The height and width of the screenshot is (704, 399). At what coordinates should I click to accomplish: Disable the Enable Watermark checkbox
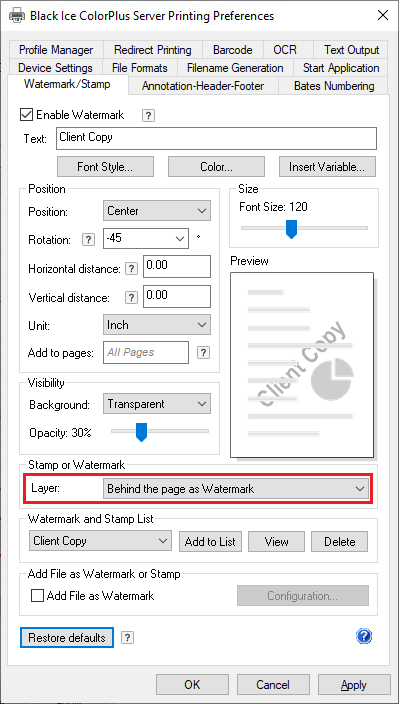point(26,115)
